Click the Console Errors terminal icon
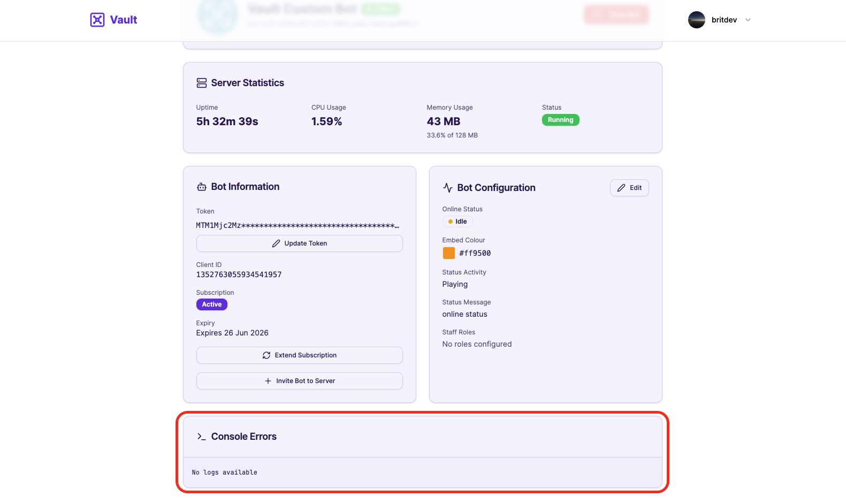This screenshot has height=504, width=846. pyautogui.click(x=202, y=437)
